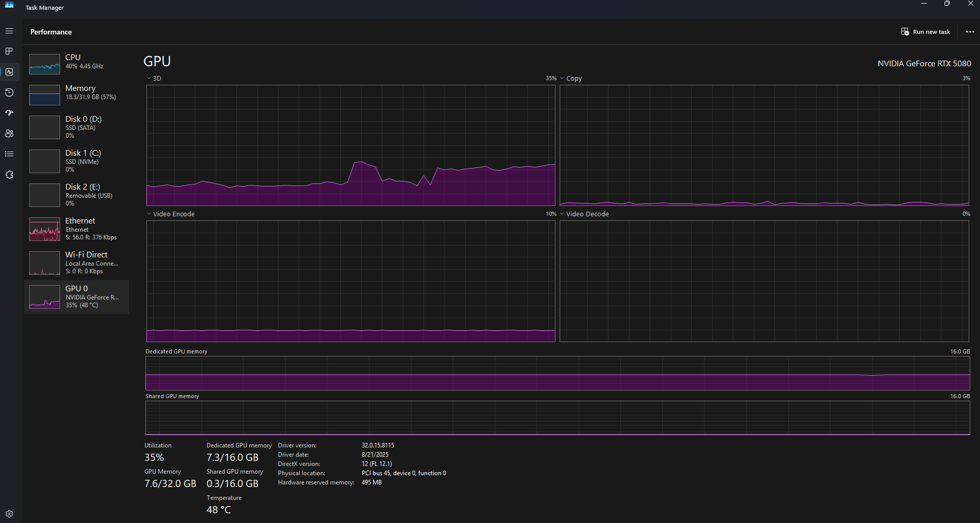
Task: Click the 35% label above 3D graph
Action: point(551,78)
